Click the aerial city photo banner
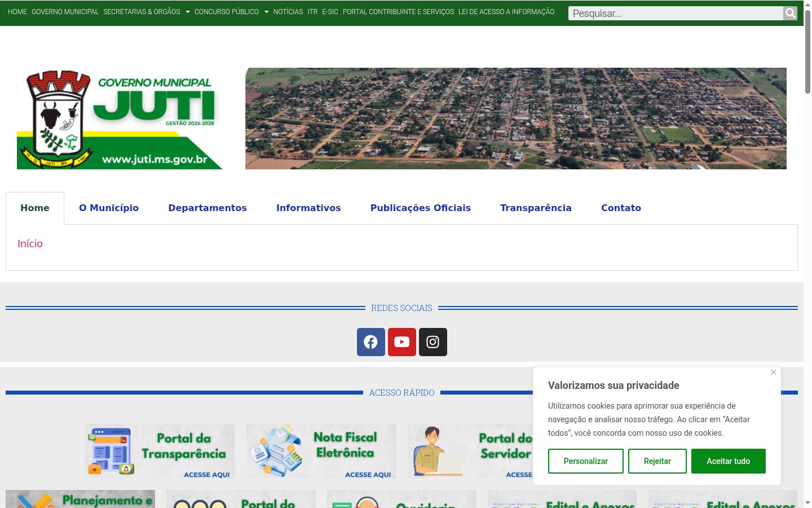The image size is (812, 508). (516, 119)
